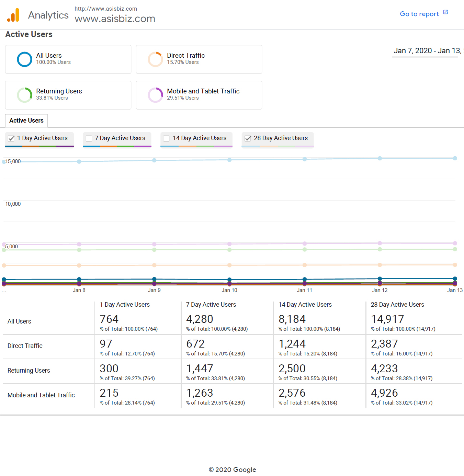Click the Mobile and Tablet Traffic segment card
Viewport: 464px width, 476px height.
tap(199, 95)
